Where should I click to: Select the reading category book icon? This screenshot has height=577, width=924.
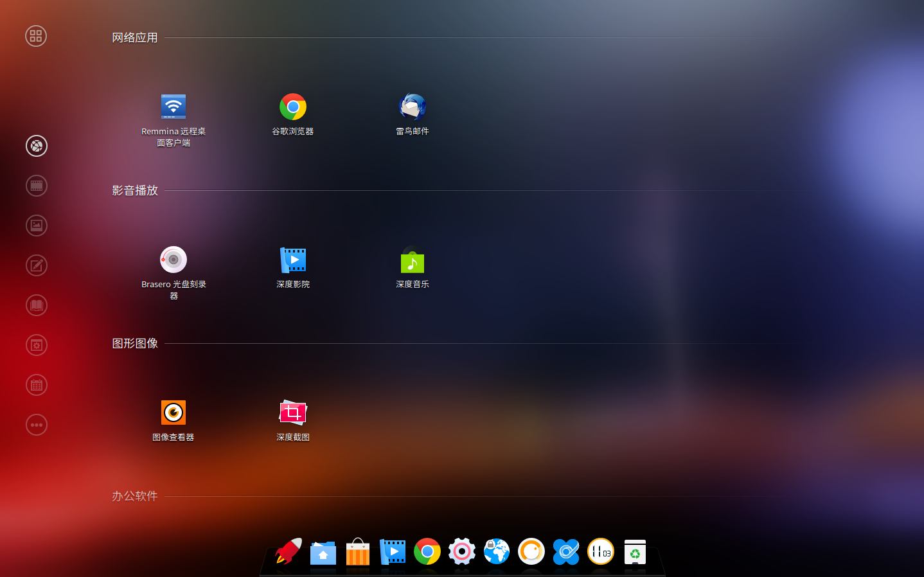(37, 305)
